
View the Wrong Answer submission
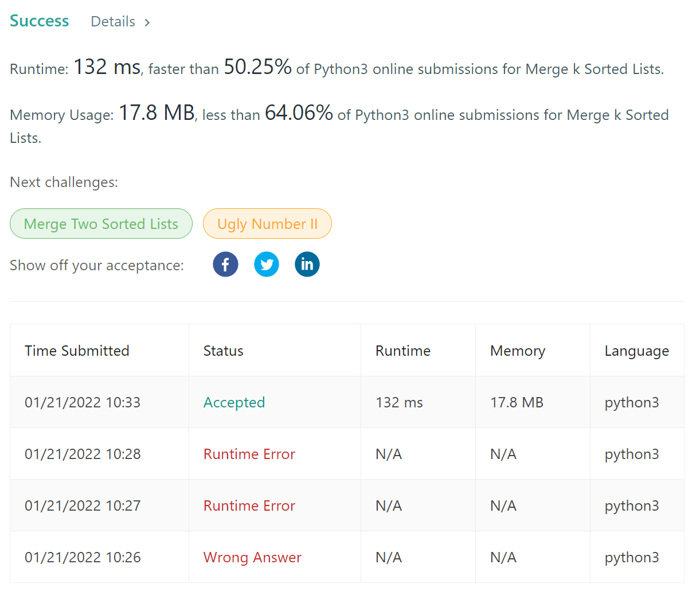[x=252, y=557]
